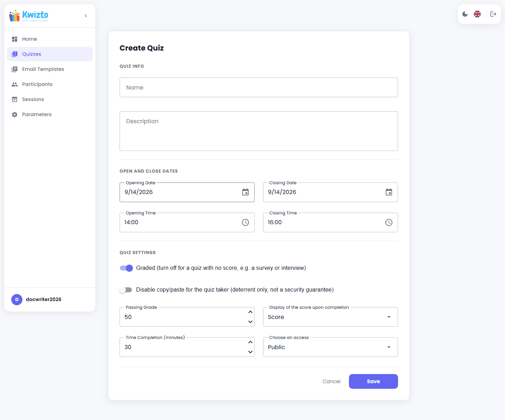Image resolution: width=505 pixels, height=420 pixels.
Task: Click Closing Time value 16:00
Action: (275, 222)
